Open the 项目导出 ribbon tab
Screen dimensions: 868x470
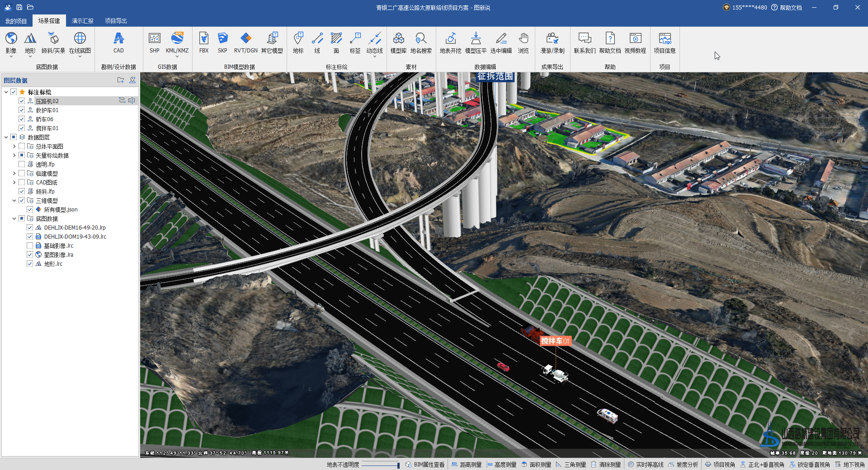click(116, 21)
